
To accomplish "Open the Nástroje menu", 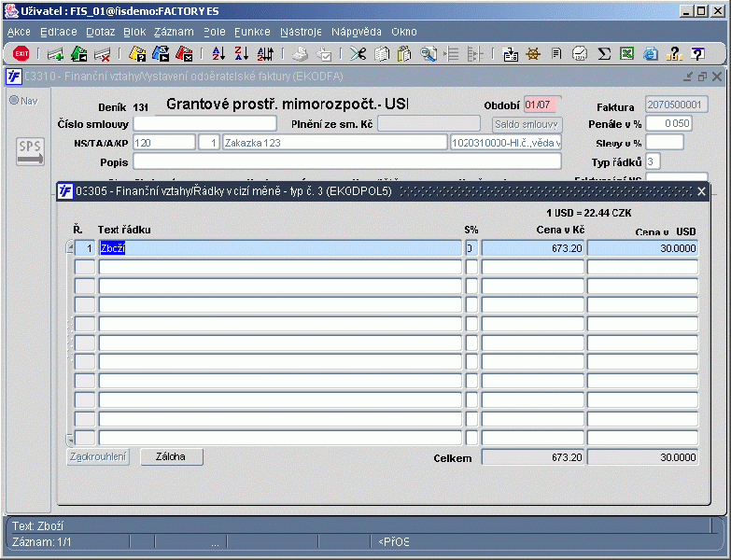I will pyautogui.click(x=301, y=32).
